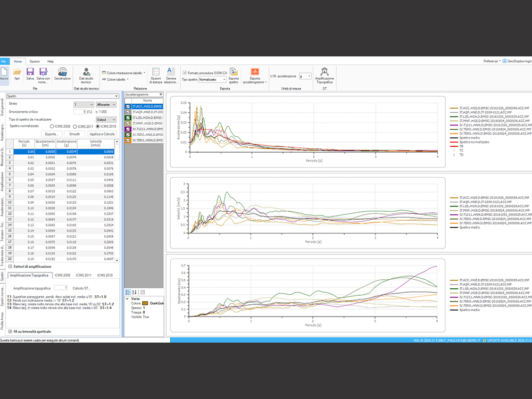The image size is (532, 399).
Task: Switch to the Opzioni ribbon tab
Action: 35,62
